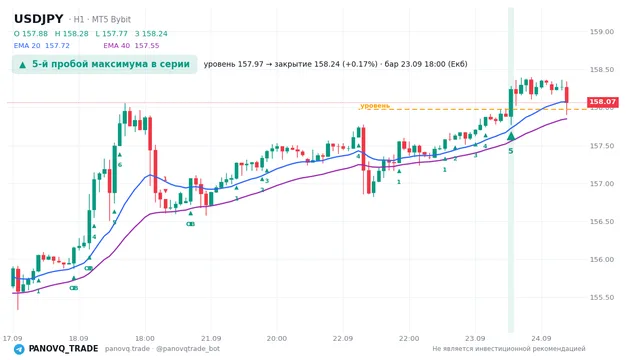Click the open value "O 157.88"
The width and height of the screenshot is (640, 360).
pyautogui.click(x=31, y=33)
